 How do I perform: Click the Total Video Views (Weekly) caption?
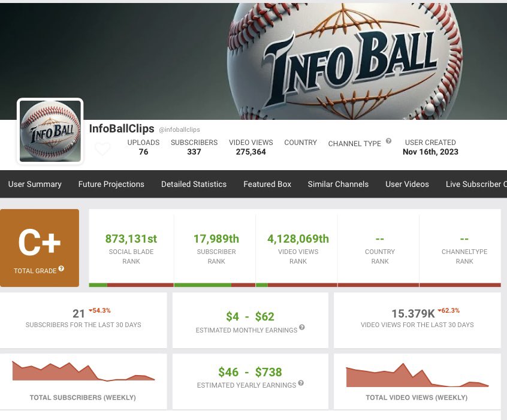point(417,397)
